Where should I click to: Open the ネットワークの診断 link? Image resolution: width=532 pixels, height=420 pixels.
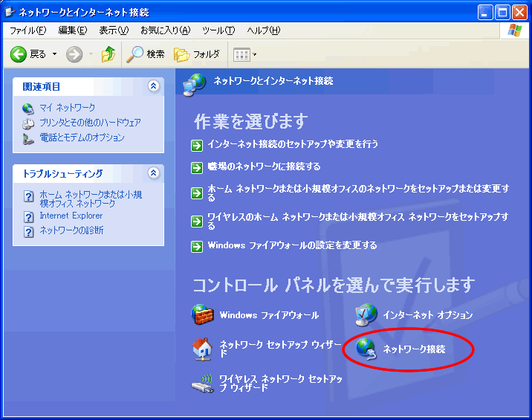click(71, 230)
